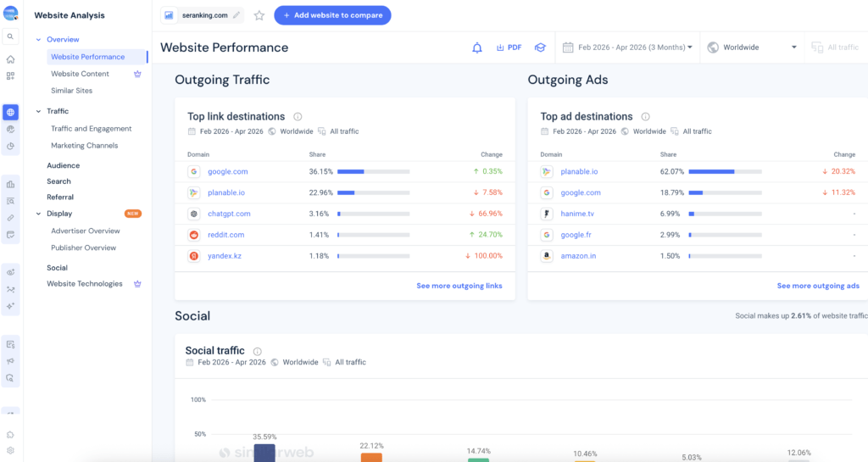868x462 pixels.
Task: Click the seranking.com site favicon
Action: (169, 15)
